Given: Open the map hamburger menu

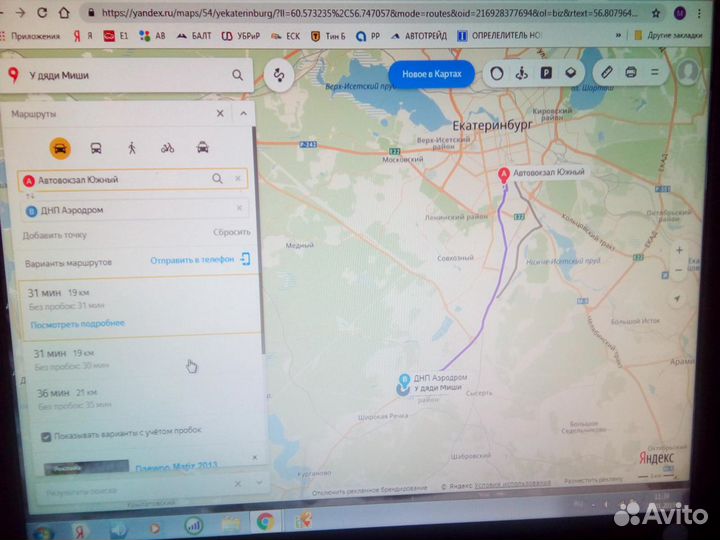Looking at the screenshot, I should (x=657, y=73).
